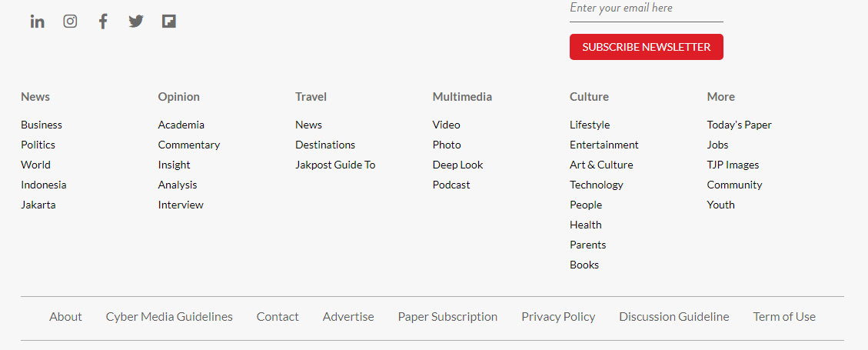
Task: Open Jakpost Guide To link
Action: tap(335, 165)
